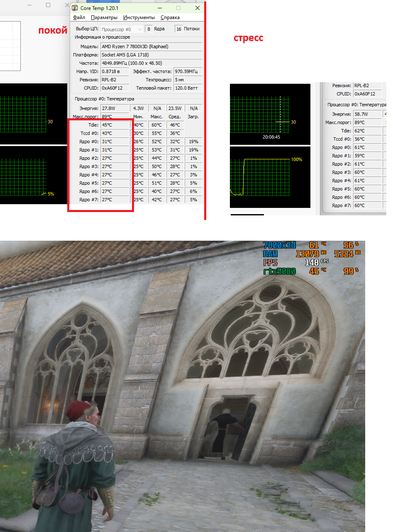Select the platform field Socket AM5 (LGA 1718)
This screenshot has width=393, height=532.
pyautogui.click(x=151, y=55)
